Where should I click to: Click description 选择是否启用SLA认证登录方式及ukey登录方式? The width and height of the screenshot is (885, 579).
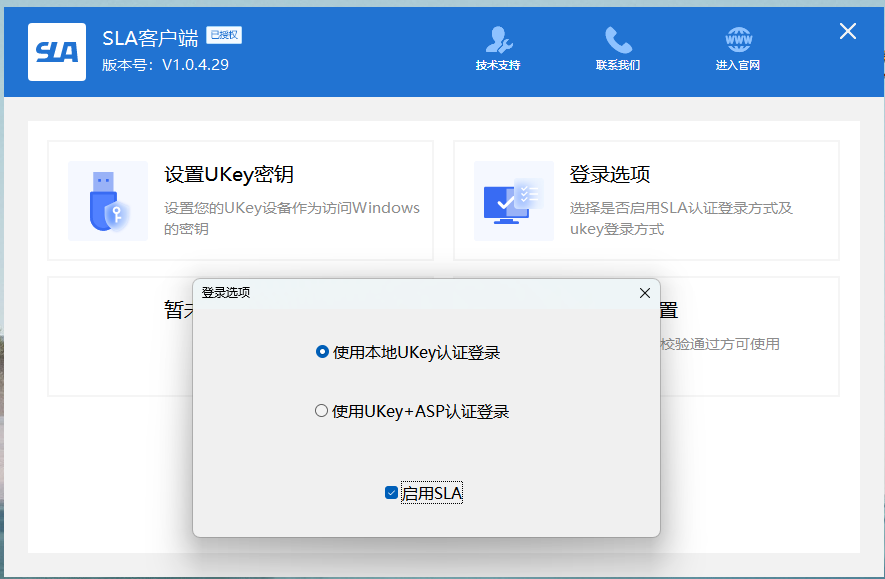click(681, 218)
